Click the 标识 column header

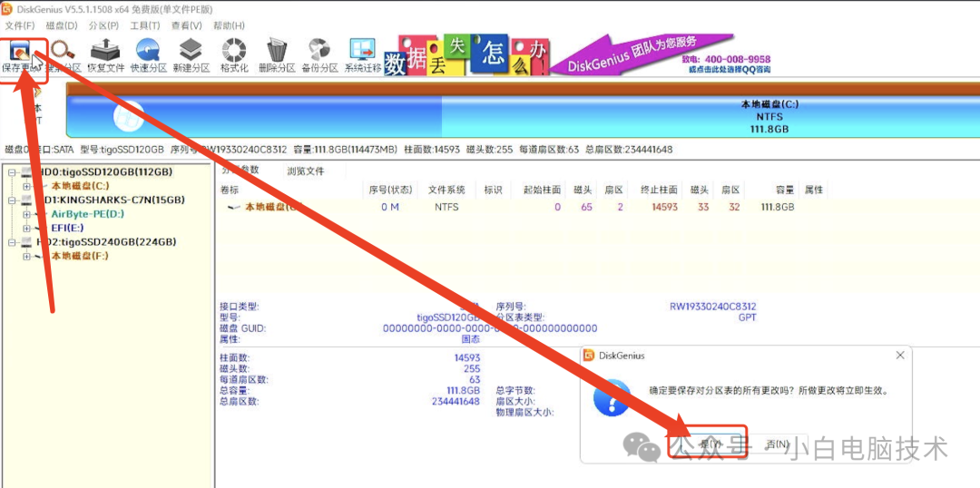tap(493, 190)
